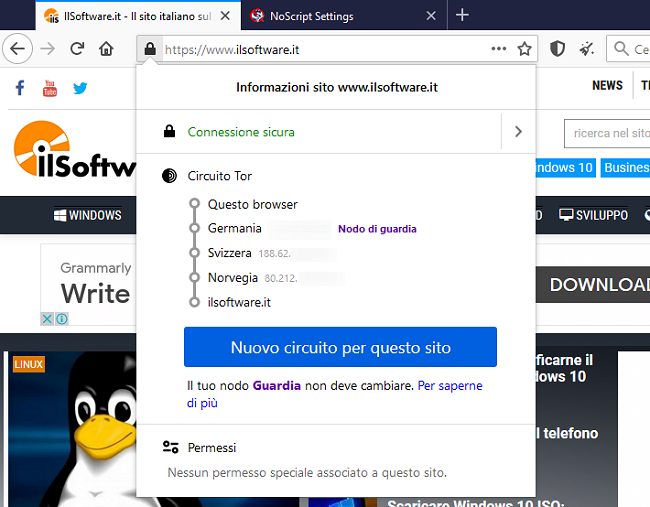Click the padlock icon in address bar
The image size is (650, 507).
[150, 49]
